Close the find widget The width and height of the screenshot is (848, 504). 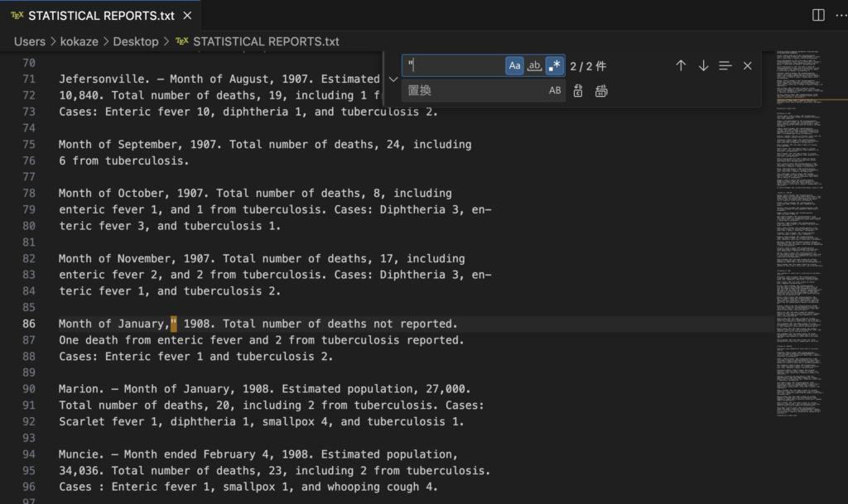[x=748, y=65]
